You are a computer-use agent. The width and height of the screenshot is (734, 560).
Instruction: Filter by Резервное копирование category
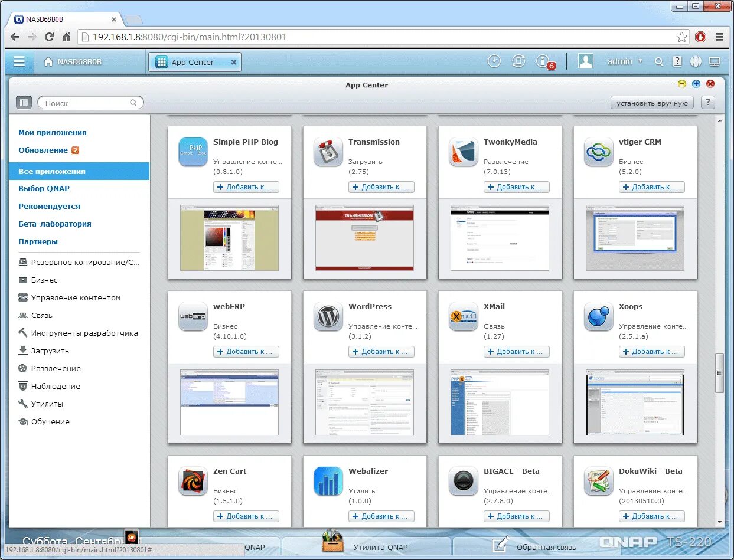pyautogui.click(x=79, y=263)
